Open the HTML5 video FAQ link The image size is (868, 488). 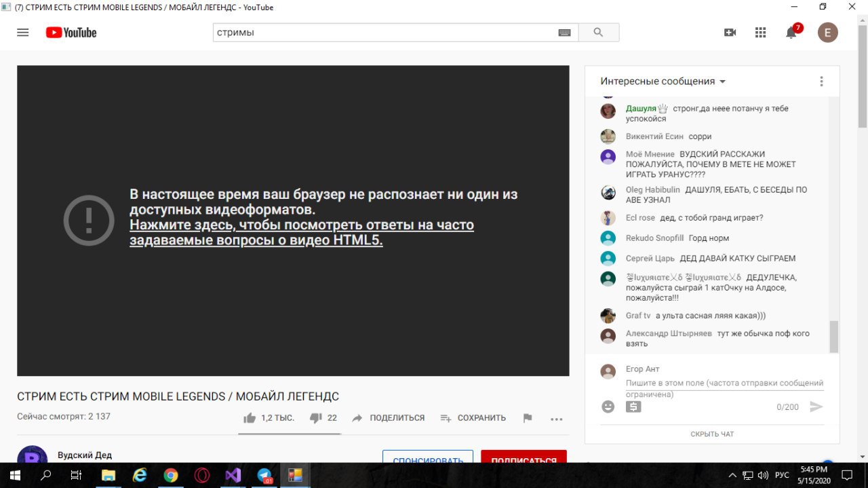[x=302, y=233]
